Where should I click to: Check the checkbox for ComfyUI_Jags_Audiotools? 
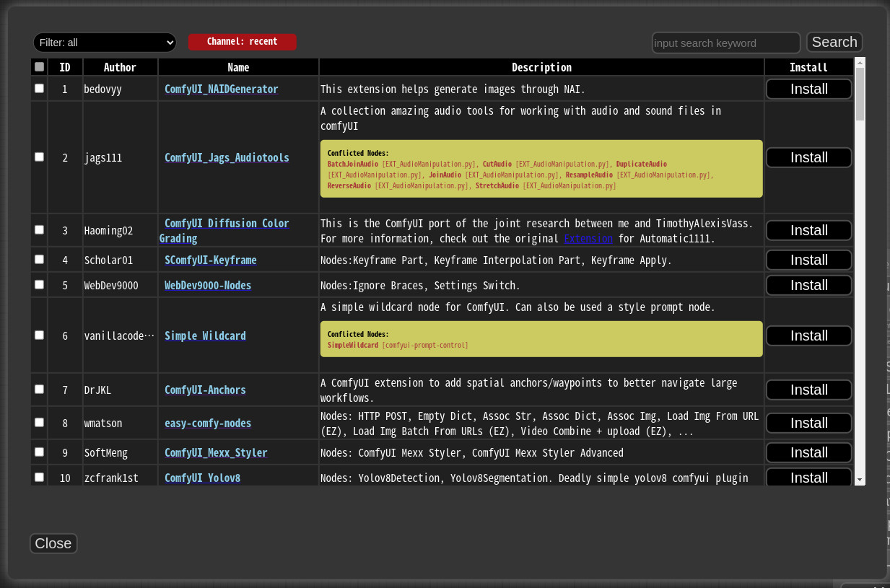(x=38, y=157)
